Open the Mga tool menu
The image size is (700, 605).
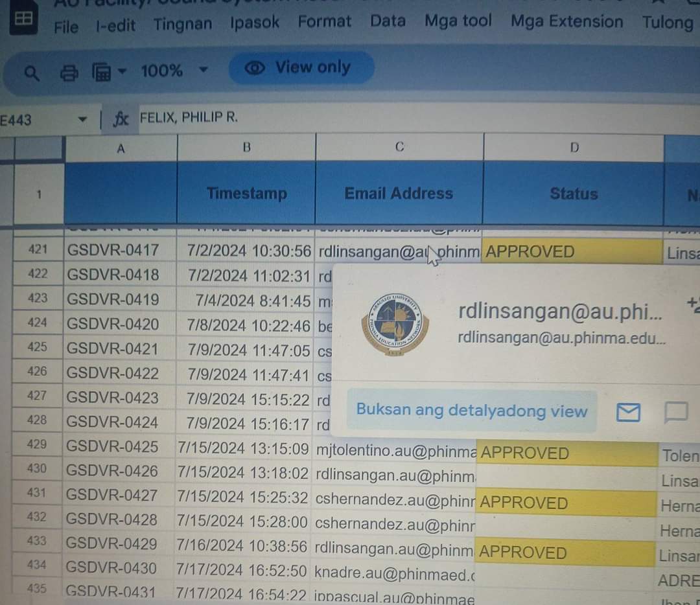click(458, 21)
